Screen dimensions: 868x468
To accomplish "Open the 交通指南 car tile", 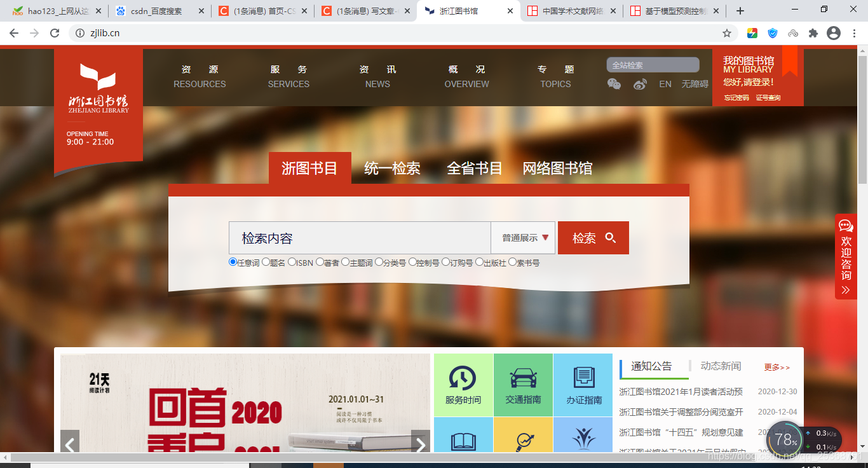I will [523, 385].
